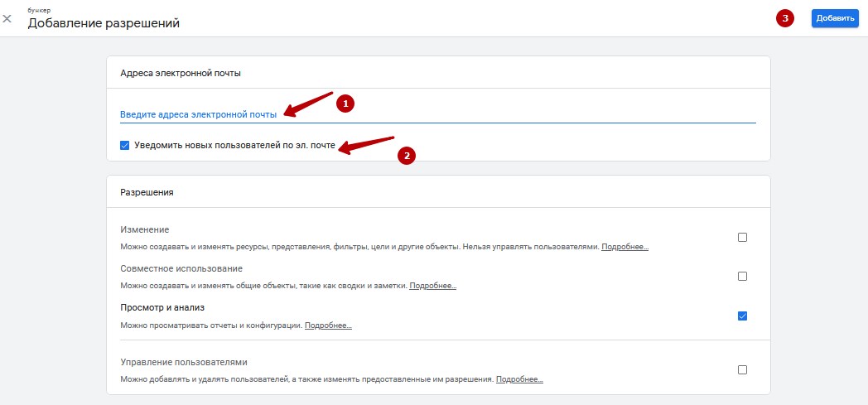The width and height of the screenshot is (868, 405).
Task: Open Подробнее link under Совместное использование
Action: coord(433,286)
